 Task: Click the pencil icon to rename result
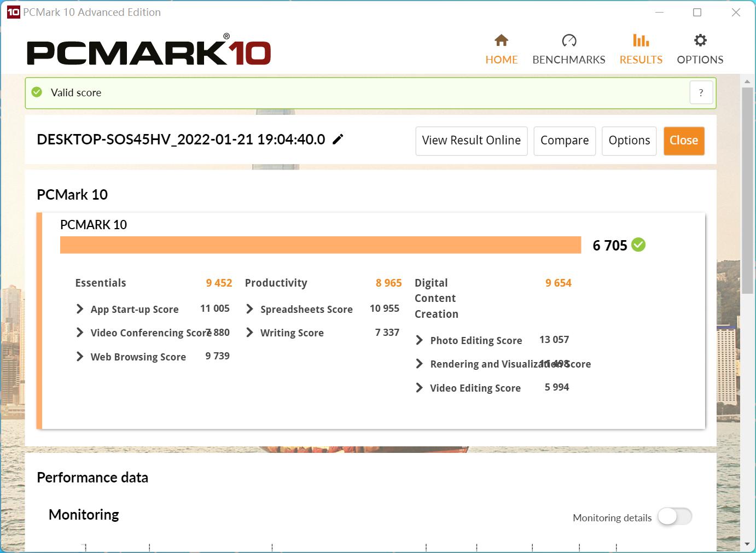point(338,139)
